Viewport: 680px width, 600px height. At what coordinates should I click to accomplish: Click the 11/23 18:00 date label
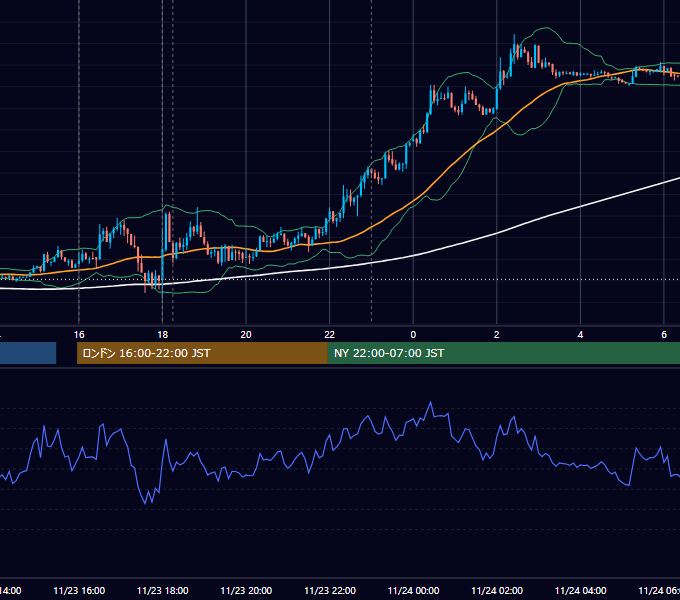pyautogui.click(x=163, y=590)
